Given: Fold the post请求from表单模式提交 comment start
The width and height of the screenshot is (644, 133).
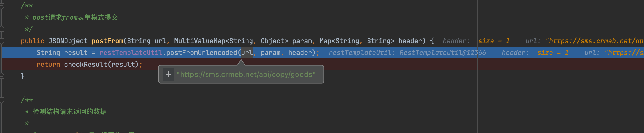Looking at the screenshot, I should (x=2, y=5).
